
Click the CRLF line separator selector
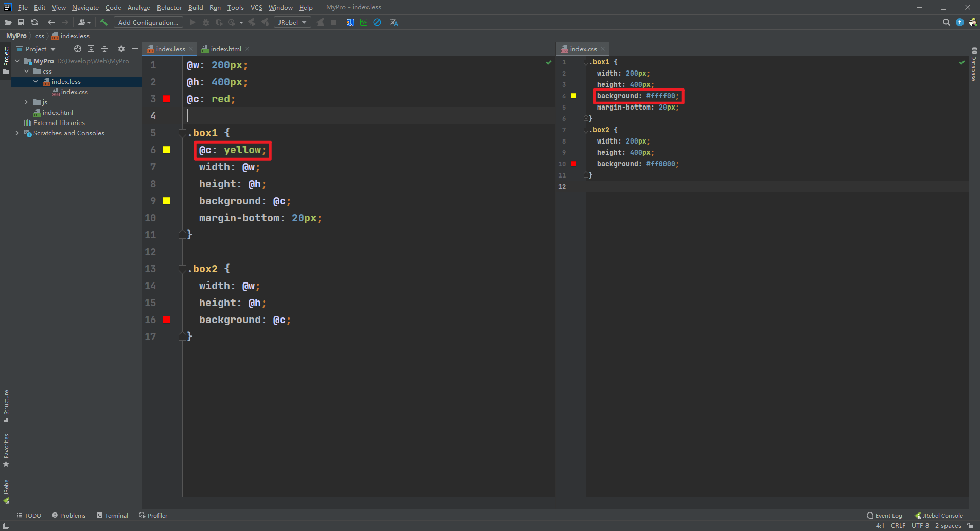[898, 525]
